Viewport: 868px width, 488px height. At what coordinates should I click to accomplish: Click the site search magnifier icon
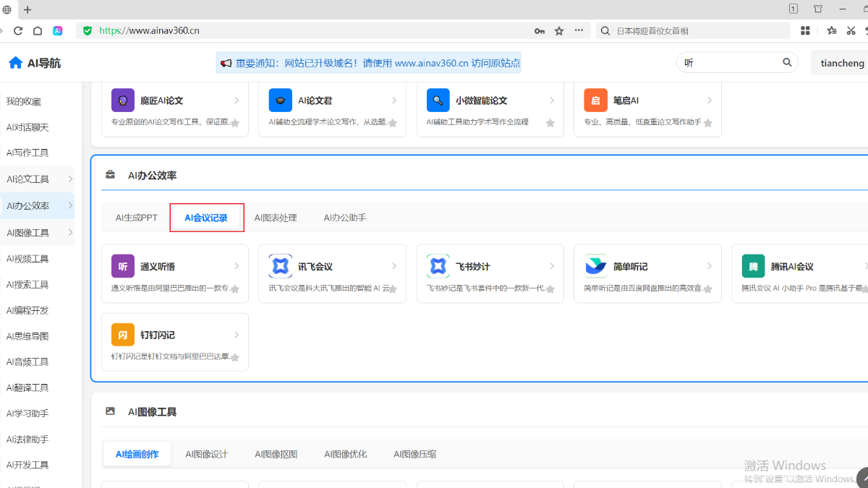(787, 63)
